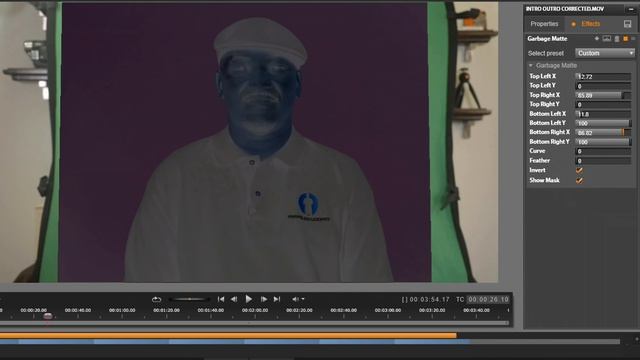Screen dimensions: 640x360
Task: Jump to the end of the clip
Action: coord(277,299)
